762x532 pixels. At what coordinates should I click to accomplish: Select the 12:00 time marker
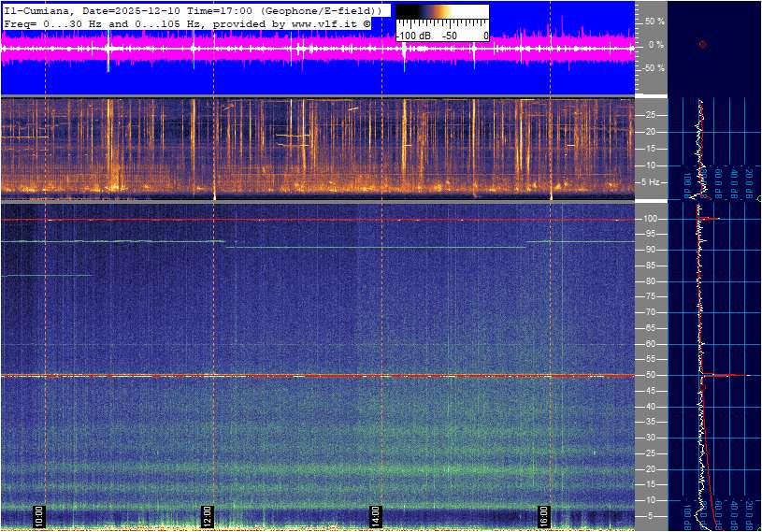click(x=208, y=515)
